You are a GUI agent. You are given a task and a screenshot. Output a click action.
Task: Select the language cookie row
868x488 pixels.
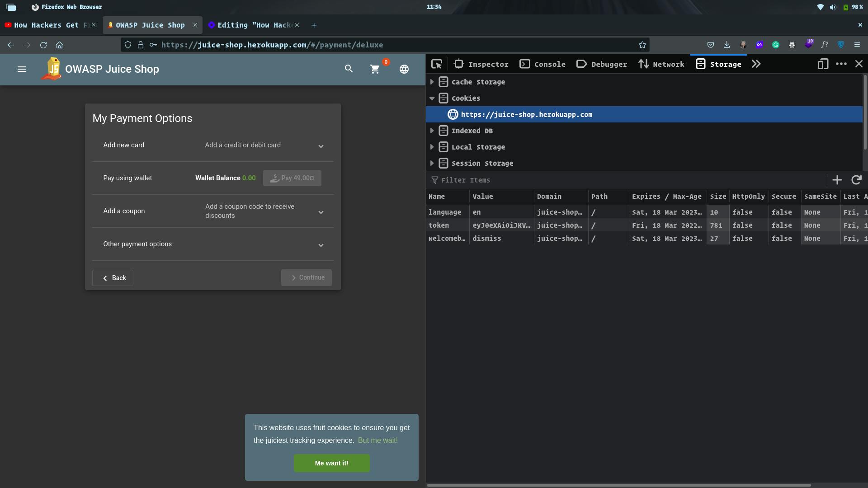[x=646, y=212]
